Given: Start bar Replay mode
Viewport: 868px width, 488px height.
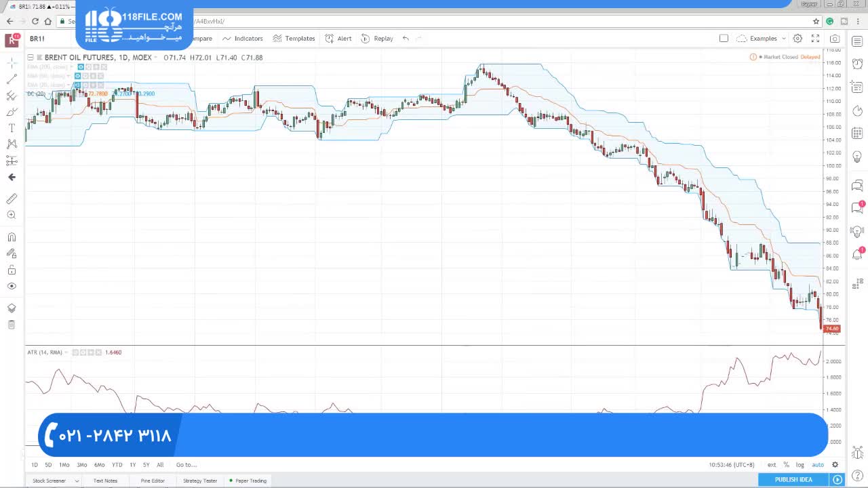Looking at the screenshot, I should (377, 39).
